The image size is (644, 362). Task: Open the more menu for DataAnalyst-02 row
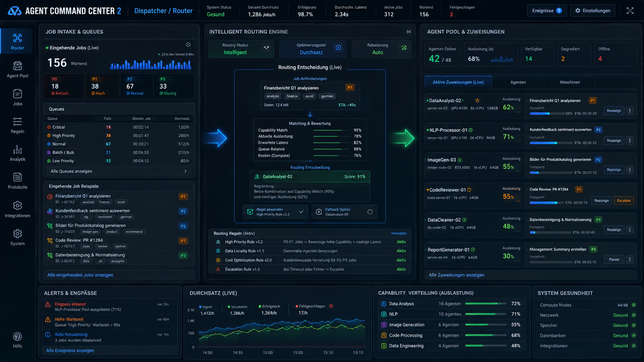[630, 111]
